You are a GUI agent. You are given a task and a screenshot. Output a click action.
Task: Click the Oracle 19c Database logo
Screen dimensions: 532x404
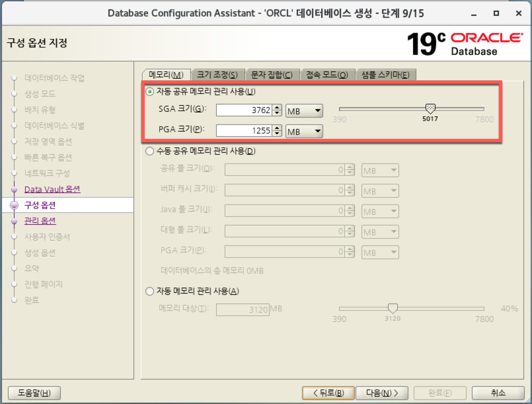point(465,44)
